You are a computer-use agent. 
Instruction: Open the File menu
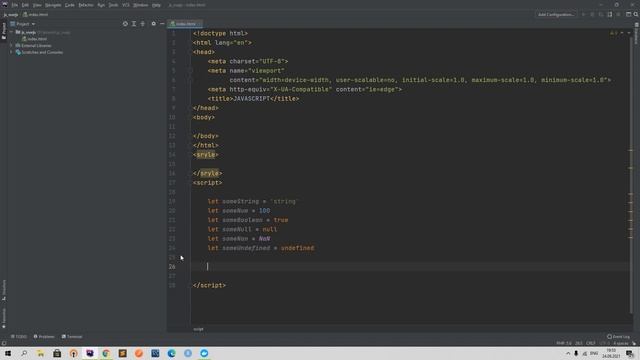pyautogui.click(x=15, y=5)
